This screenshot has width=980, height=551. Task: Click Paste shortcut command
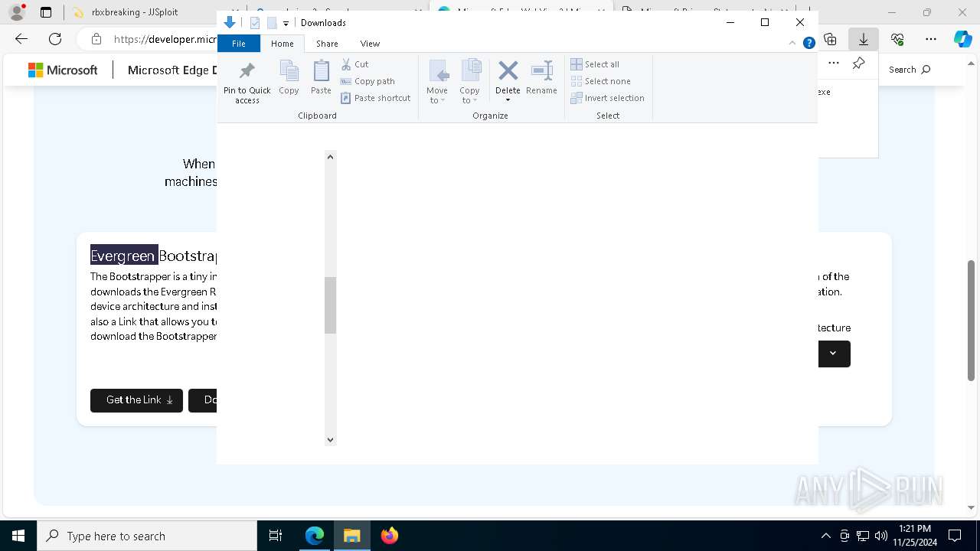click(x=375, y=98)
